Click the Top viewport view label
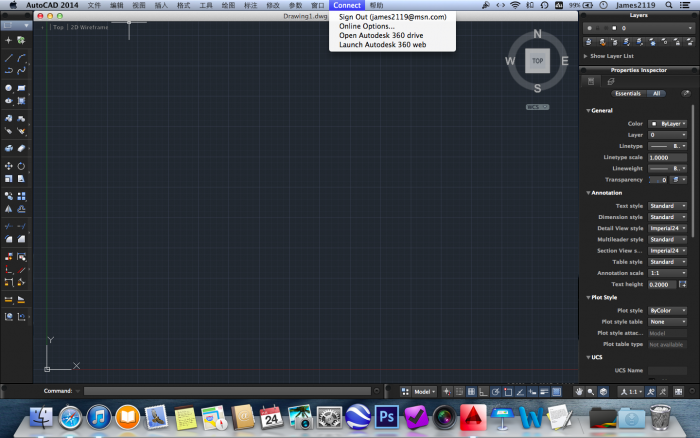The image size is (700, 438). point(58,27)
